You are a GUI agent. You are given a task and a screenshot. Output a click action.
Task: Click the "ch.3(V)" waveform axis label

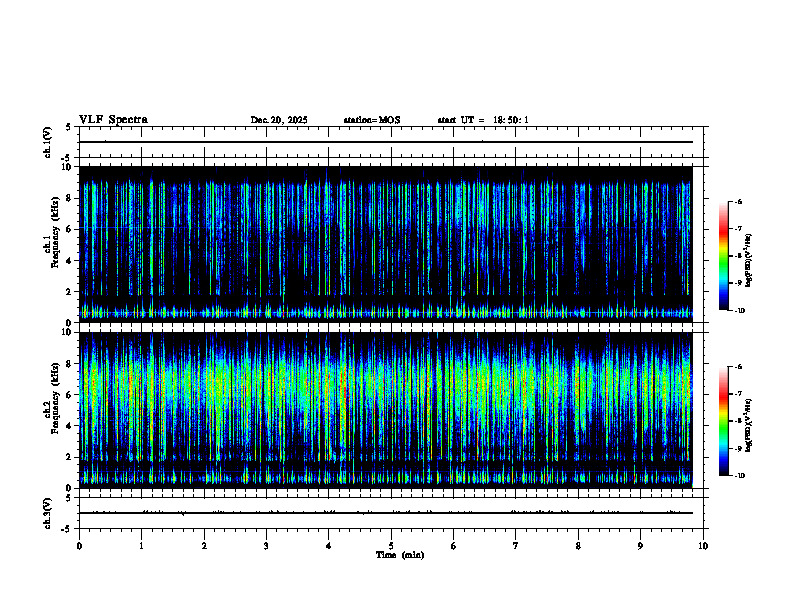pos(47,513)
